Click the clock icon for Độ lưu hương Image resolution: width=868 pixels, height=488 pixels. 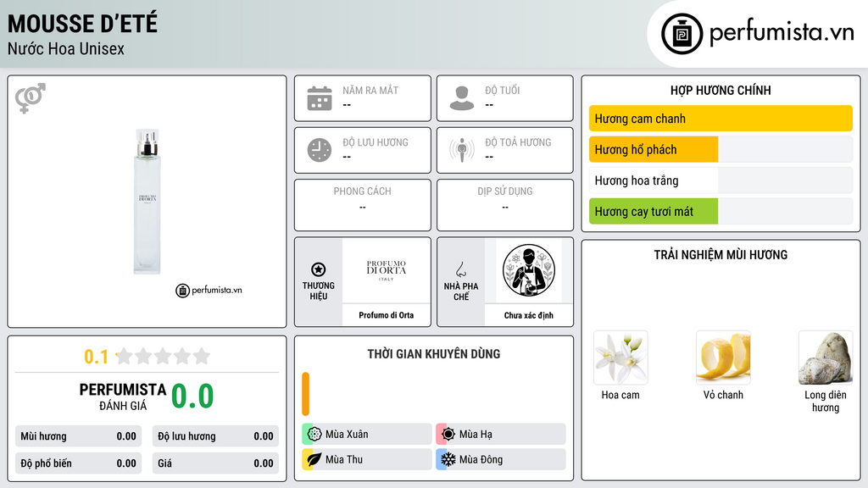pos(320,150)
